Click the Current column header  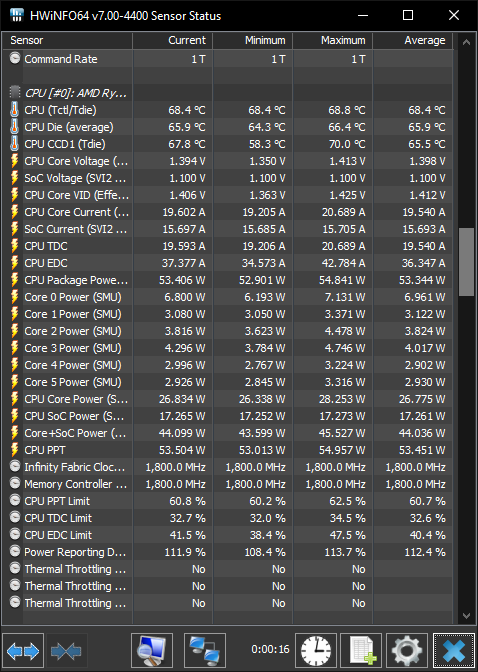click(x=172, y=40)
